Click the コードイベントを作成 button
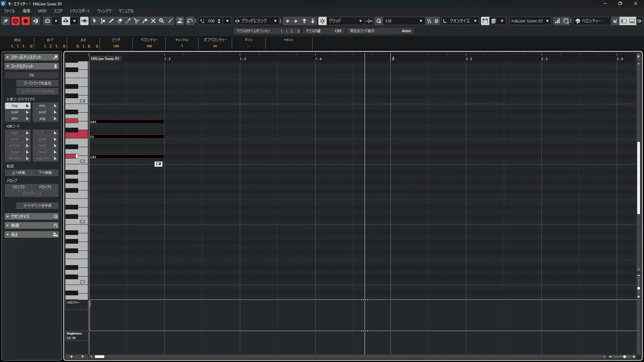644x362 pixels. [x=37, y=205]
